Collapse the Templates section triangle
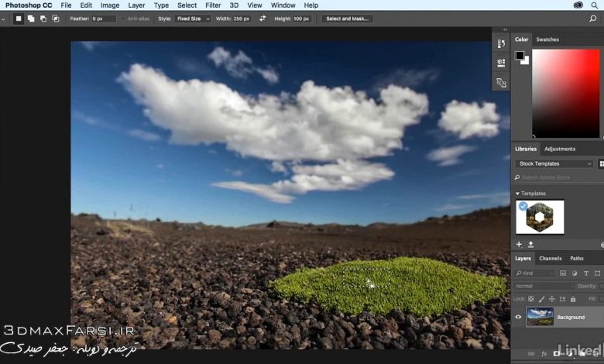The height and width of the screenshot is (364, 604). 517,194
